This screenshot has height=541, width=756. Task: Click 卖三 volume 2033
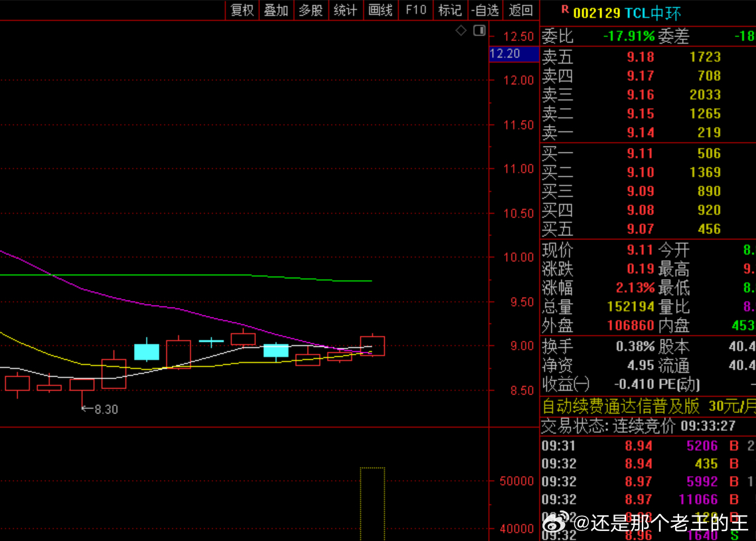point(705,95)
